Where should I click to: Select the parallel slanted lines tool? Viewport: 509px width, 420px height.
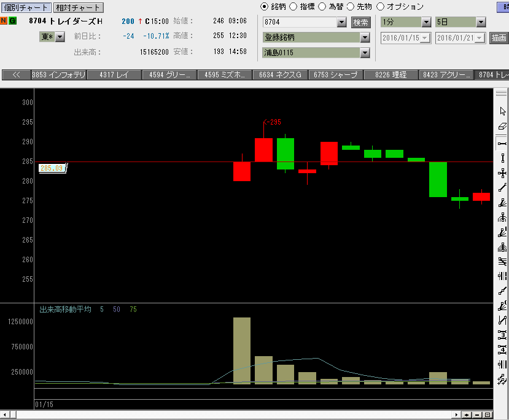click(502, 262)
